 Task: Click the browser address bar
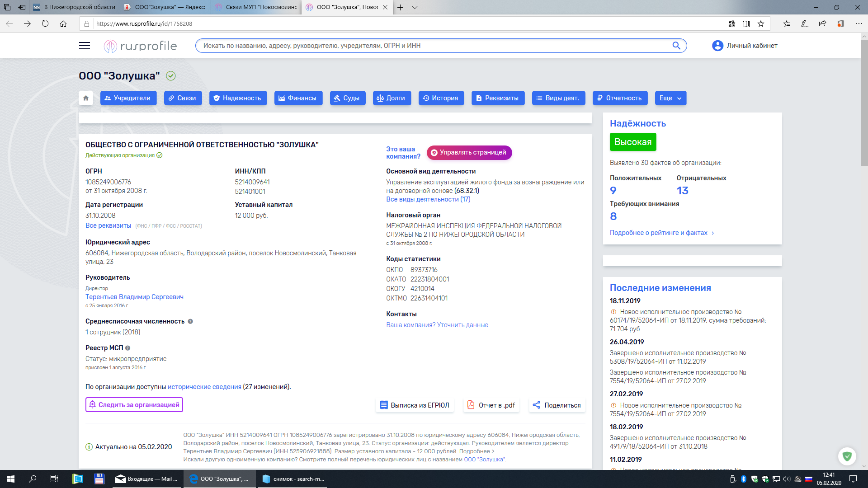pos(407,23)
